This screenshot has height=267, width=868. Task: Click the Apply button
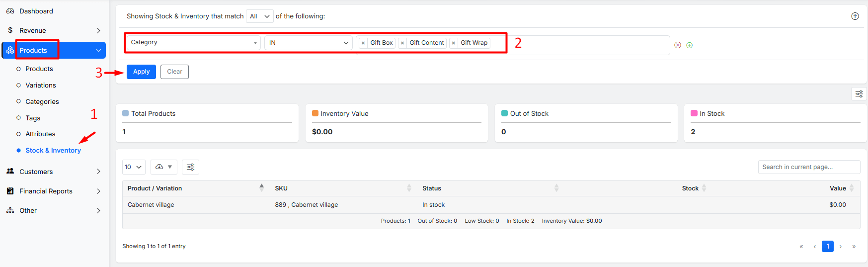(x=141, y=72)
